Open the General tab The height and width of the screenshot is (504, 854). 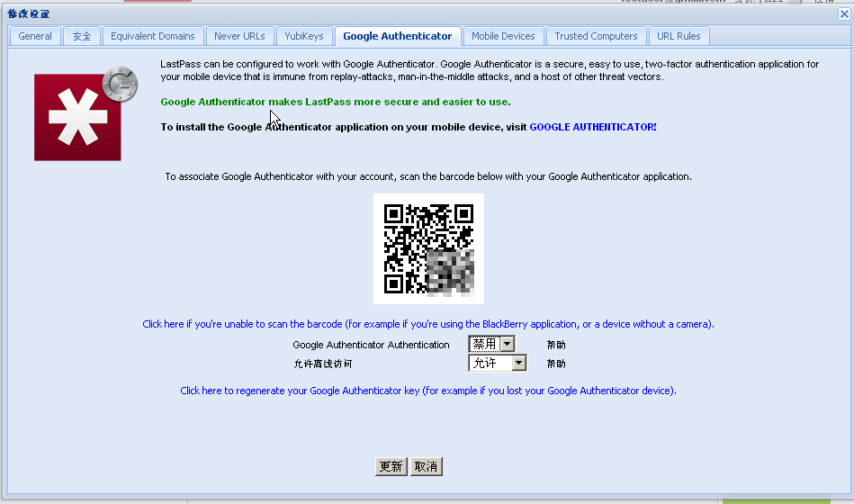coord(35,36)
